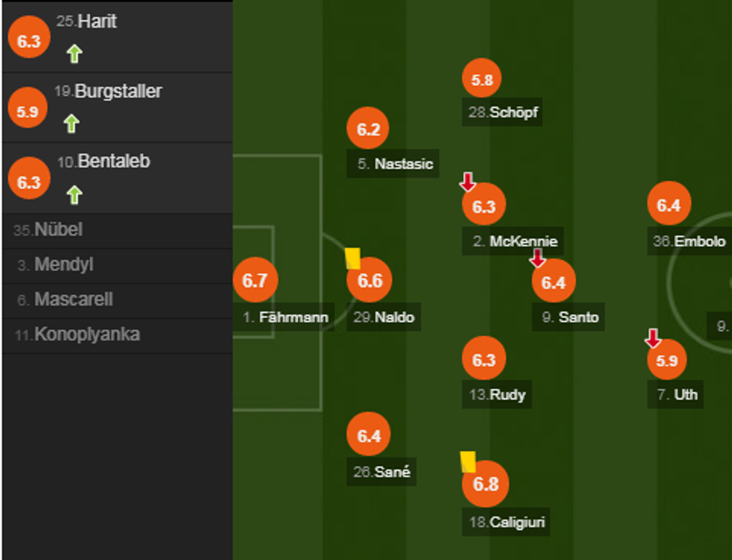The image size is (732, 560).
Task: Choose Mascarell from the bench list
Action: click(73, 300)
